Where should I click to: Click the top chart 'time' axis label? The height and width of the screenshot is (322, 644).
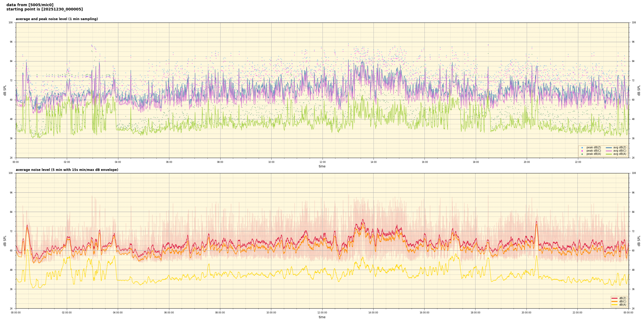click(x=322, y=166)
